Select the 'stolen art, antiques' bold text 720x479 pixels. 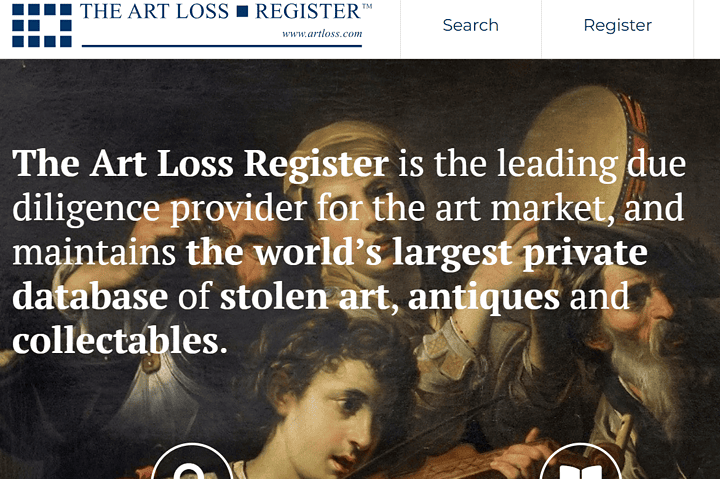tap(390, 297)
